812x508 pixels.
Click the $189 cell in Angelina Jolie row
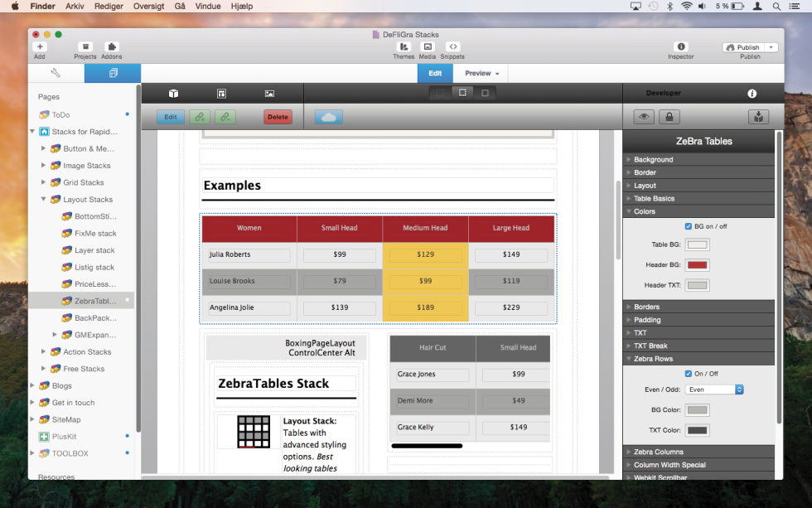coord(426,307)
